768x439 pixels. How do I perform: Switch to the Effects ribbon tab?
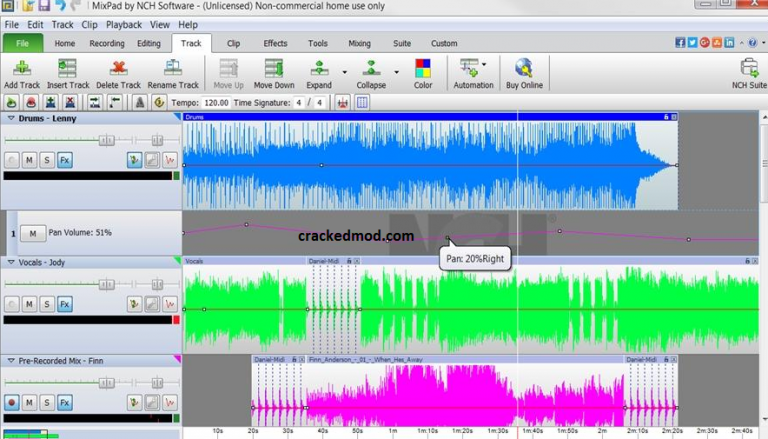click(x=275, y=43)
